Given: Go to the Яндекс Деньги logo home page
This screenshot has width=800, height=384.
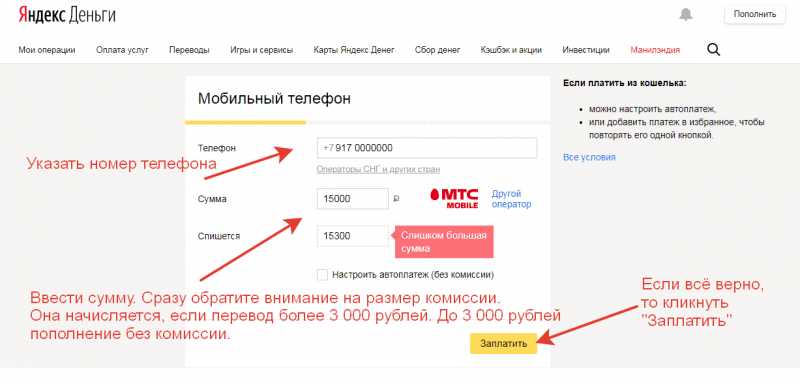Looking at the screenshot, I should tap(67, 15).
